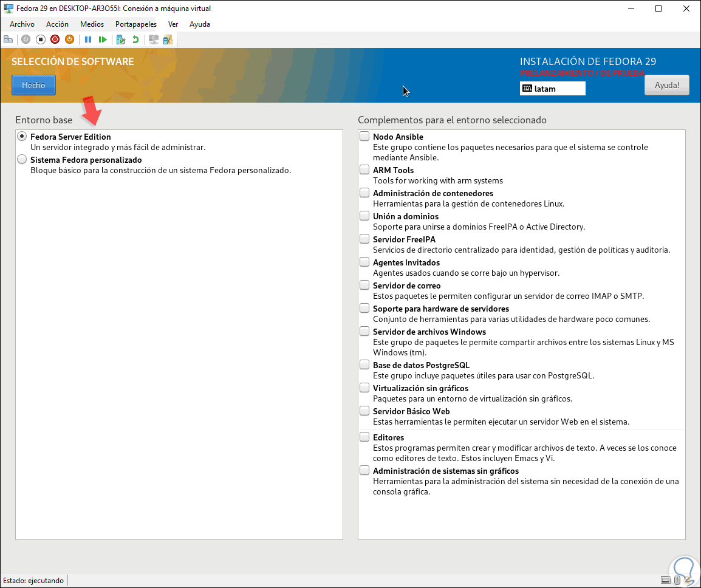Check Servidor de correo
The width and height of the screenshot is (701, 588).
(x=364, y=285)
